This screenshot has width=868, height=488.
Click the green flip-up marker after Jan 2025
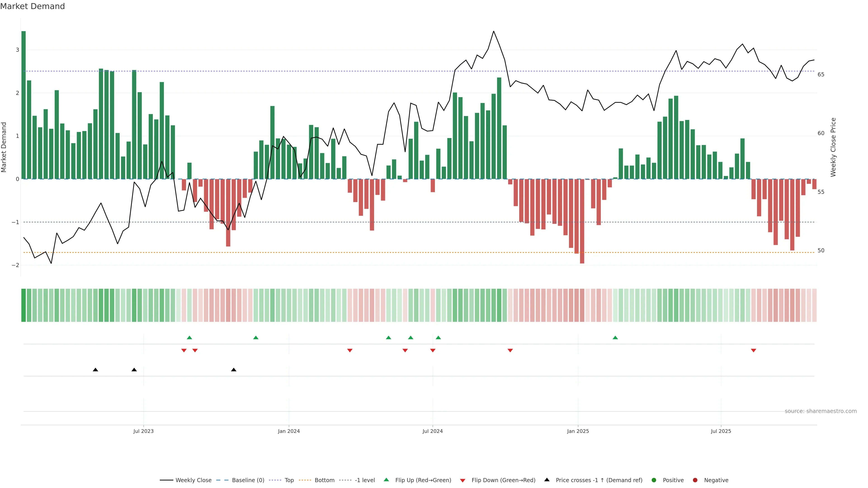click(615, 338)
